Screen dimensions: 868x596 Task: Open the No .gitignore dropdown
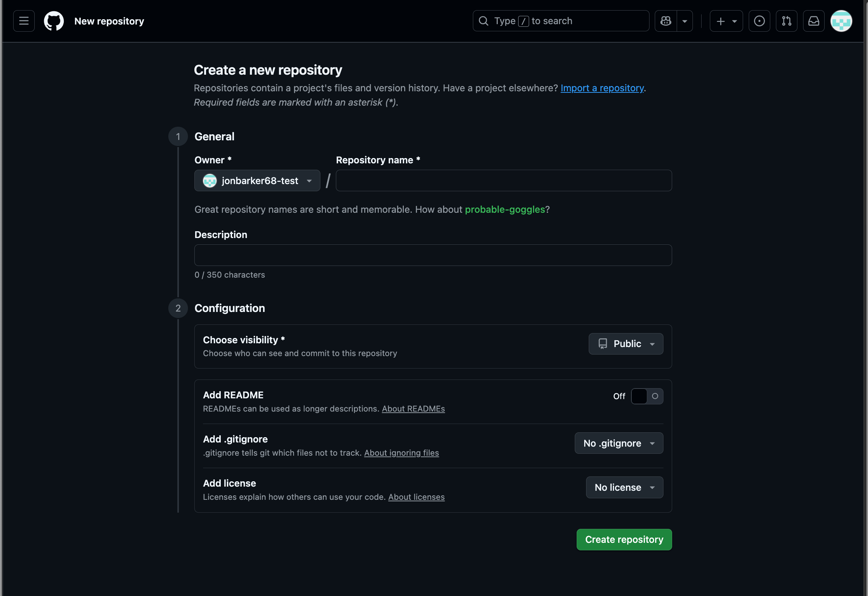[x=619, y=443]
